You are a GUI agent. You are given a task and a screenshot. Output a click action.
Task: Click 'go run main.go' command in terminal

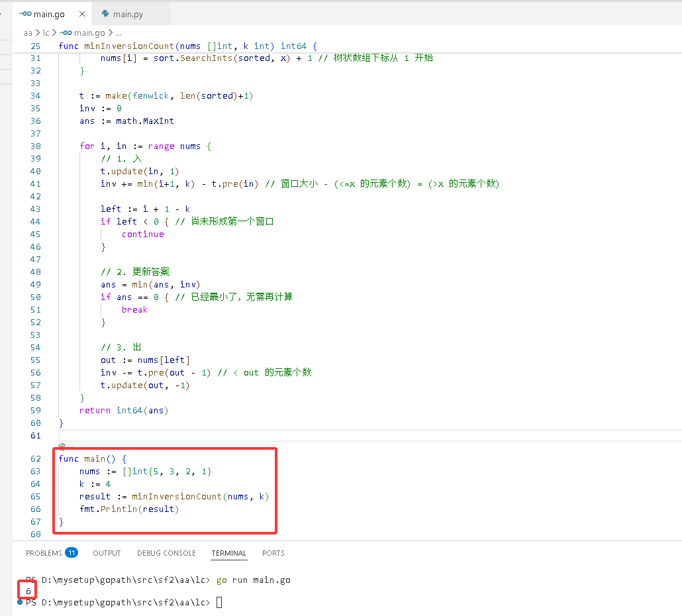coord(254,580)
